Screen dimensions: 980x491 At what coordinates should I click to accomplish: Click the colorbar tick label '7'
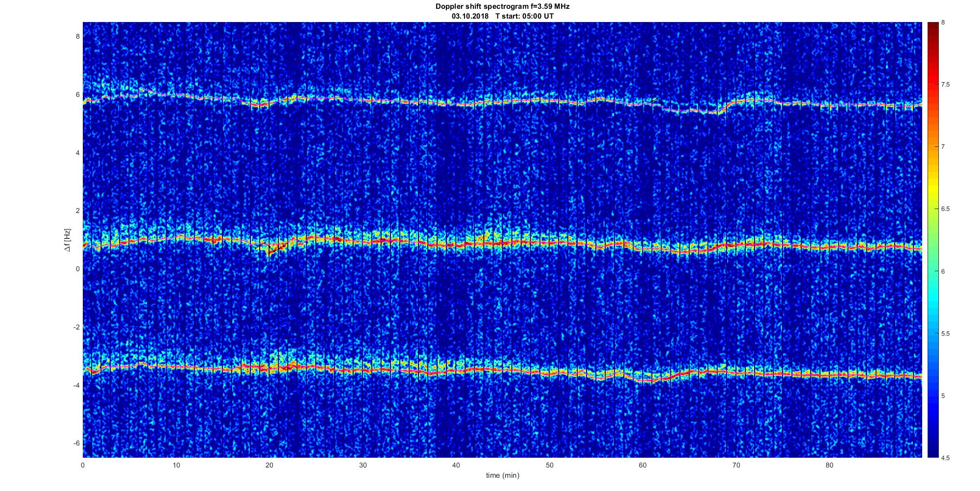point(943,147)
